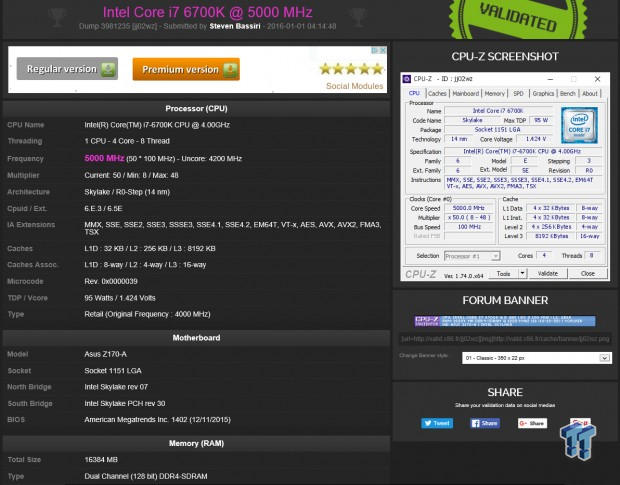Click the AdChoices triangle icon
The width and height of the screenshot is (620, 485).
pyautogui.click(x=374, y=51)
